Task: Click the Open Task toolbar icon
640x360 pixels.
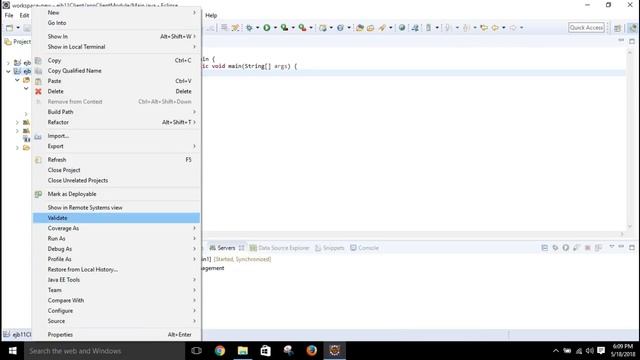Action: tap(371, 28)
